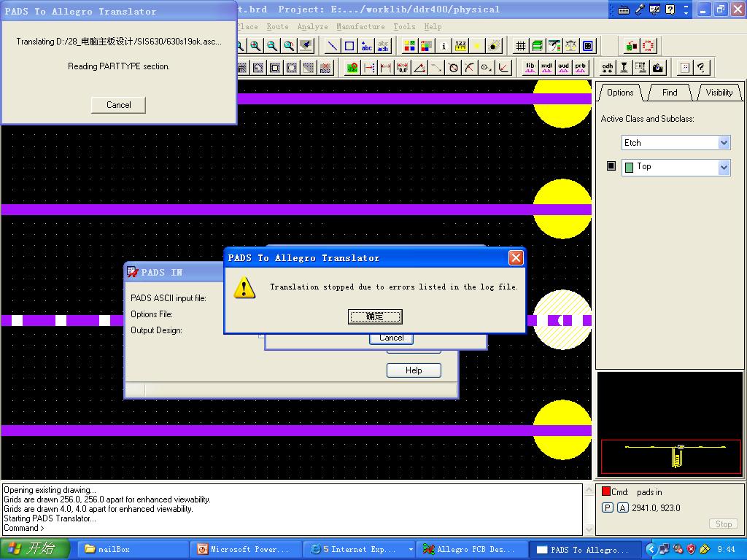The width and height of the screenshot is (747, 560).
Task: Click the shape delete red X icon
Action: click(325, 68)
